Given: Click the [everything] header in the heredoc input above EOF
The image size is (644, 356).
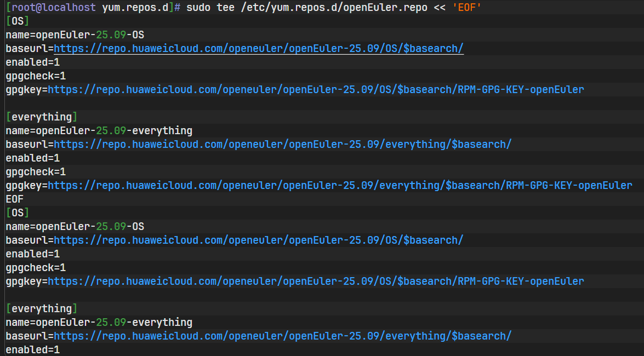Looking at the screenshot, I should [42, 117].
